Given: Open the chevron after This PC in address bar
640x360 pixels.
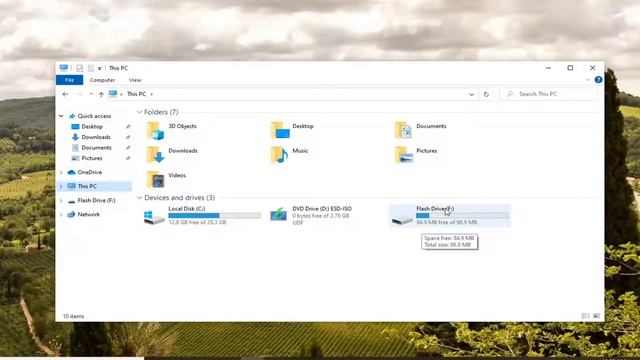Looking at the screenshot, I should 151,94.
